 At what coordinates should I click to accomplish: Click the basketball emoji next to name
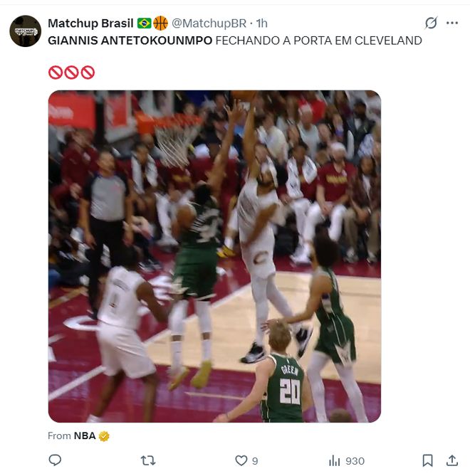click(161, 23)
